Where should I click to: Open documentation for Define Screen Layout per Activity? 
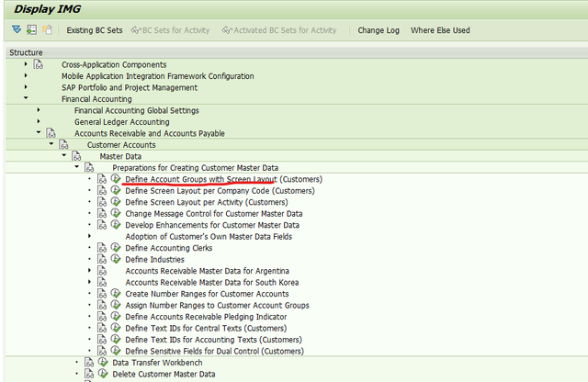[x=102, y=202]
